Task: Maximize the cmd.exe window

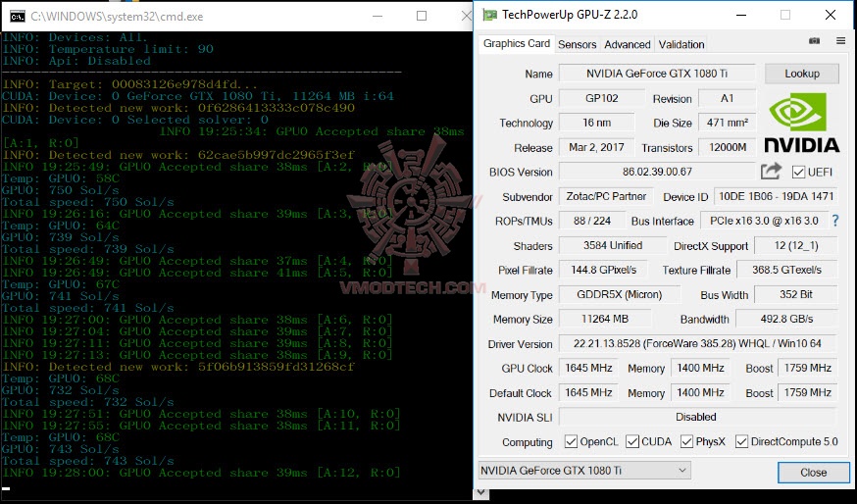Action: [x=422, y=17]
